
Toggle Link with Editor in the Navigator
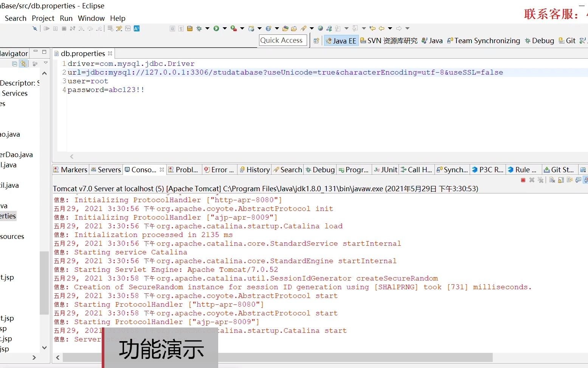pyautogui.click(x=24, y=63)
